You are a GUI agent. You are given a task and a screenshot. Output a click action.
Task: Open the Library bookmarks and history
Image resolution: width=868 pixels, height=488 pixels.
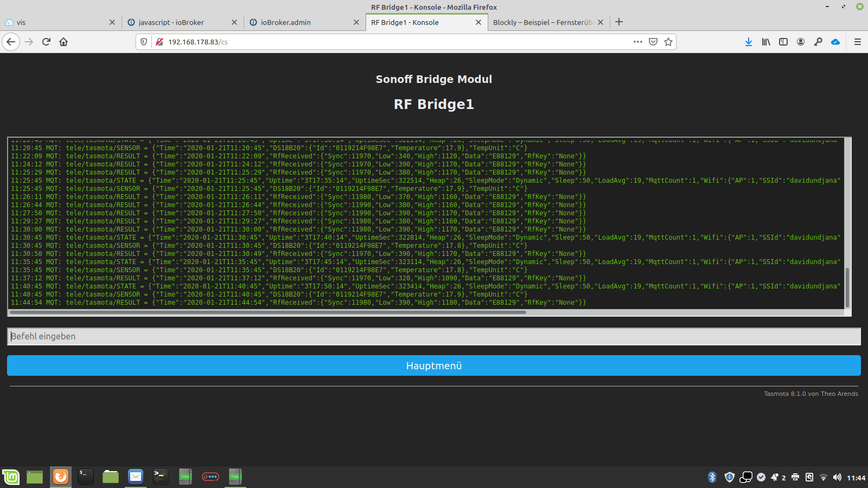pyautogui.click(x=766, y=42)
